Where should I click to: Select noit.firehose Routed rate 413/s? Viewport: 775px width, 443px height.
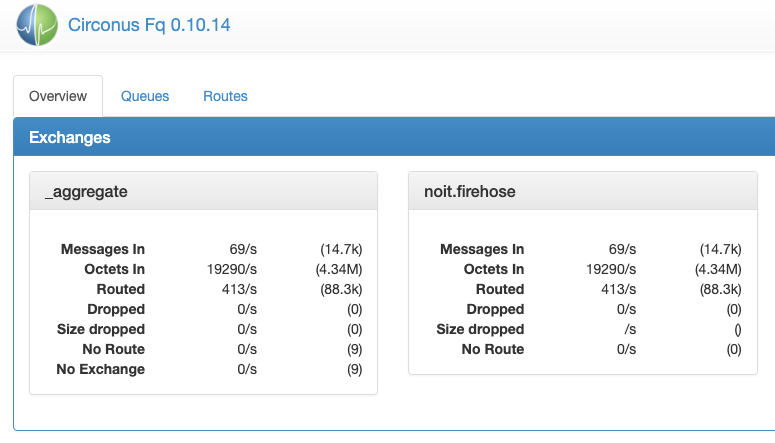coord(619,289)
